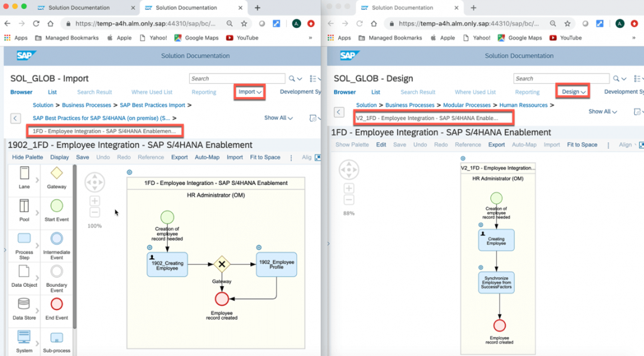The width and height of the screenshot is (644, 356).
Task: Click Auto-Map in Import diagram toolbar
Action: 207,157
